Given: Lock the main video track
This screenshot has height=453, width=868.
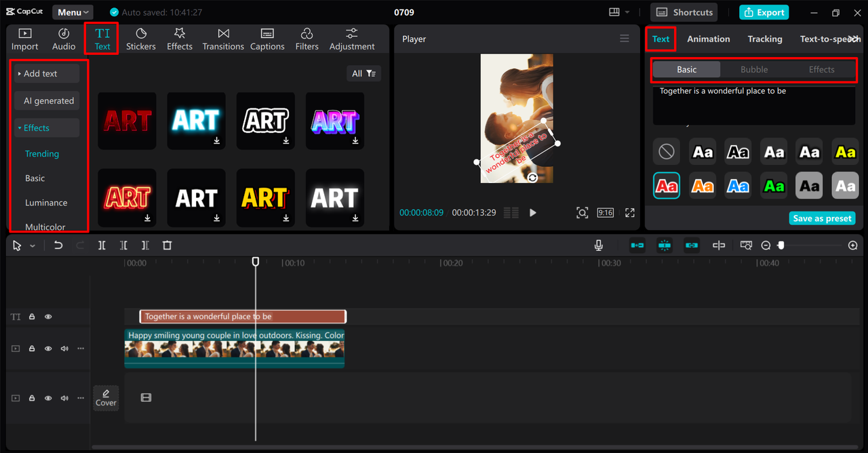Looking at the screenshot, I should pos(32,349).
